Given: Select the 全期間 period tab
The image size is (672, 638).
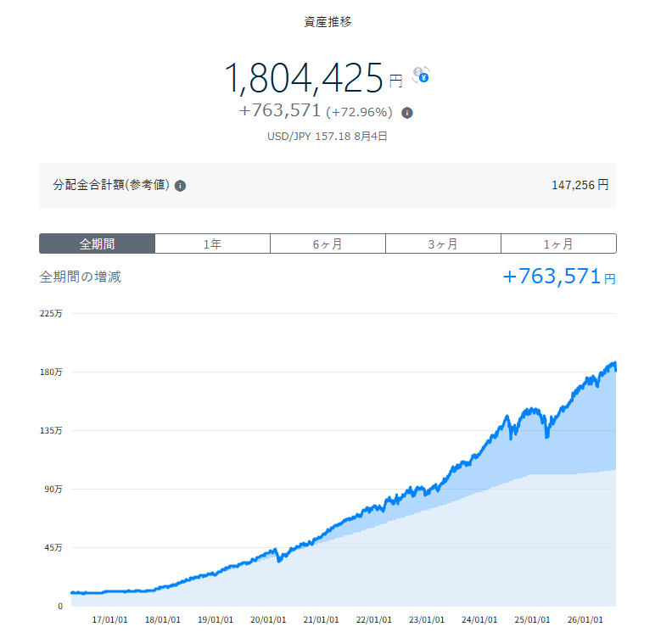Looking at the screenshot, I should coord(97,243).
